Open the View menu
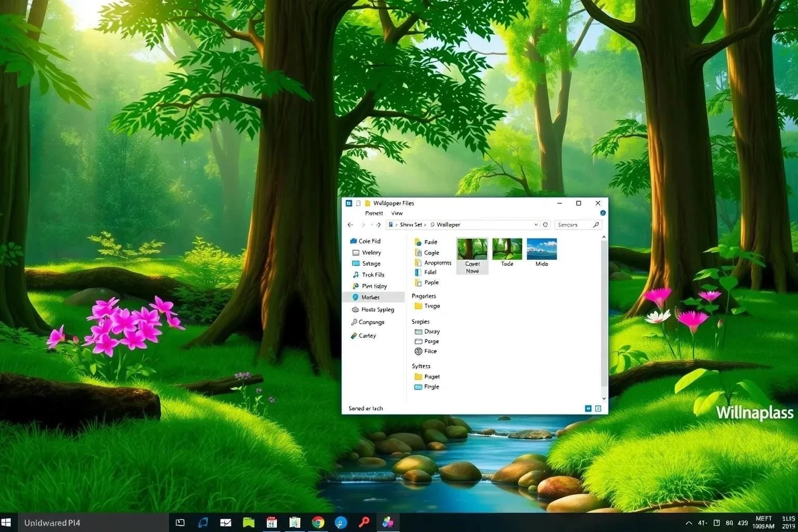Viewport: 798px width, 532px height. tap(397, 214)
